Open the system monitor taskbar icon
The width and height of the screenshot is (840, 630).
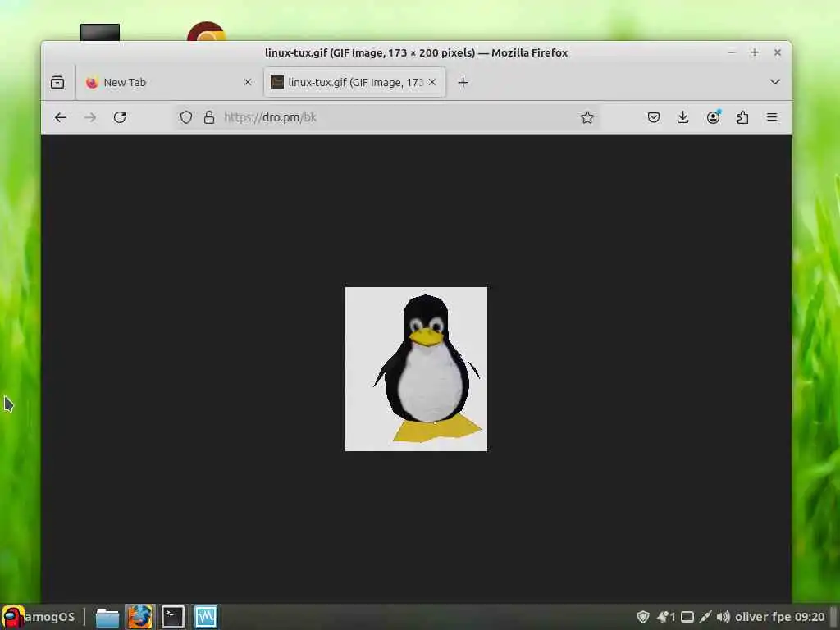(x=206, y=617)
